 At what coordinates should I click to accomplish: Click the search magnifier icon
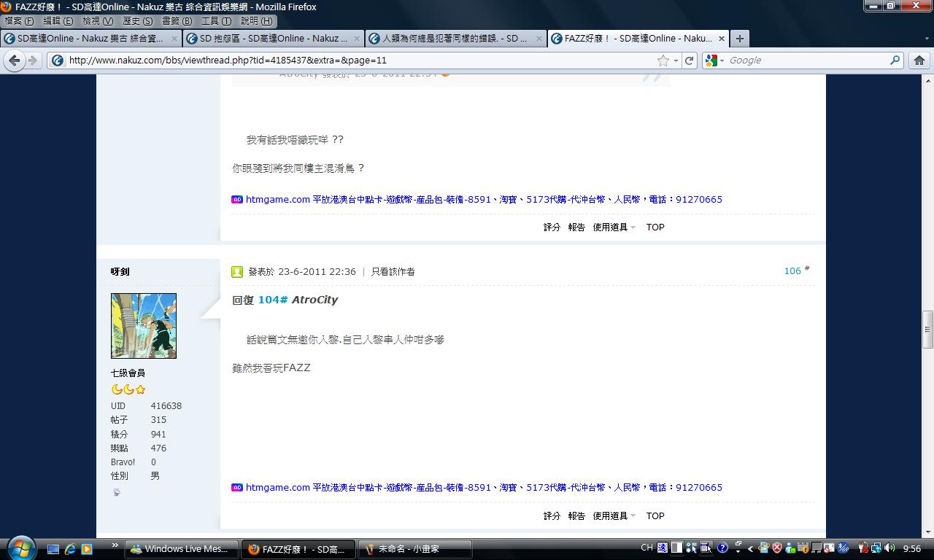point(895,61)
